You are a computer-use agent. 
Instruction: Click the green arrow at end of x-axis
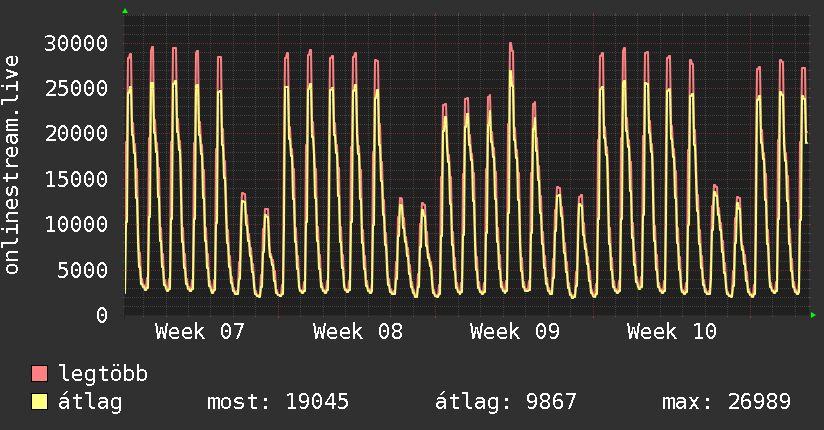point(813,315)
